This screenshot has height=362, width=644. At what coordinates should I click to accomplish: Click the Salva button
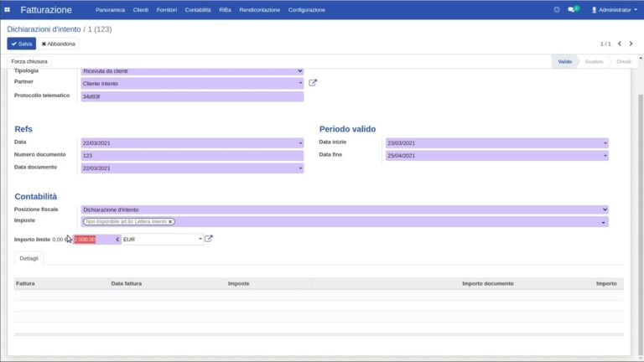(x=21, y=44)
